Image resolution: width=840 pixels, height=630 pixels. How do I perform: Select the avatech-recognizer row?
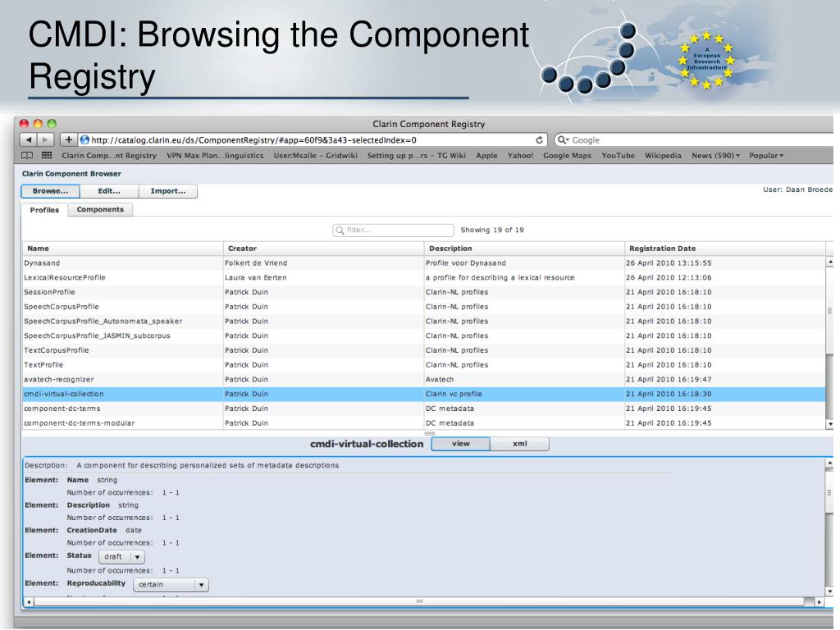pos(423,379)
